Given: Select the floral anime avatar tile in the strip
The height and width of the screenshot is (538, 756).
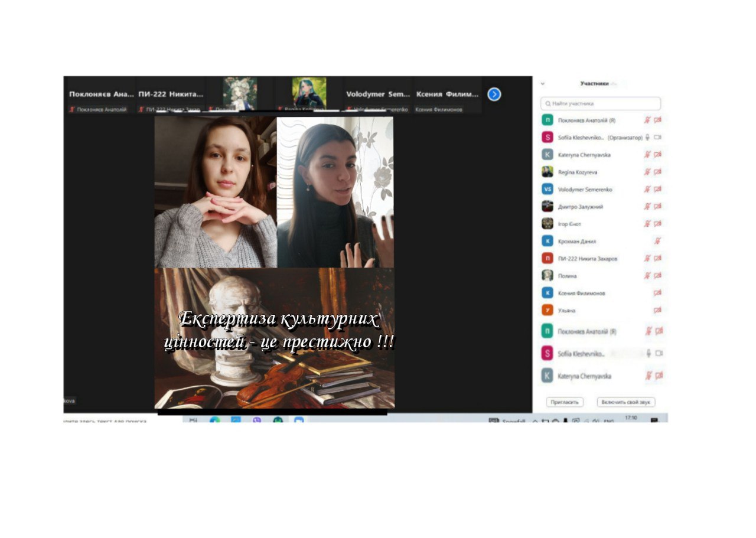Looking at the screenshot, I should [x=240, y=93].
